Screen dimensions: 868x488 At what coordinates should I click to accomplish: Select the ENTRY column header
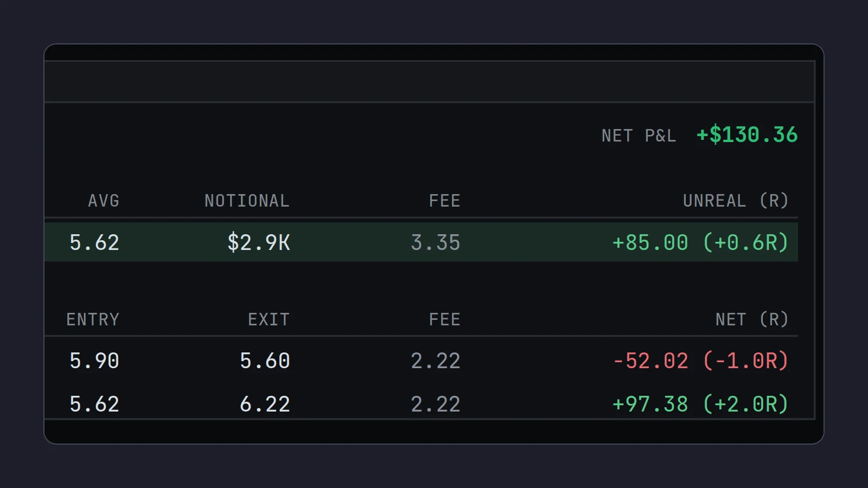[93, 319]
